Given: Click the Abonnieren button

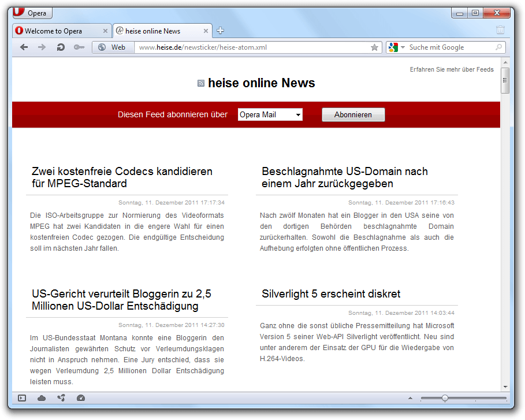Looking at the screenshot, I should click(x=353, y=114).
